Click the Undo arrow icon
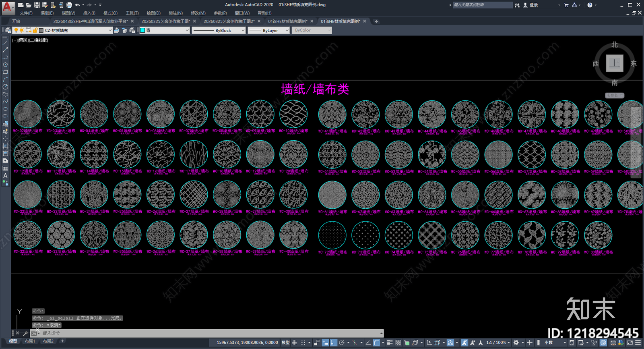This screenshot has width=644, height=349. (x=77, y=5)
